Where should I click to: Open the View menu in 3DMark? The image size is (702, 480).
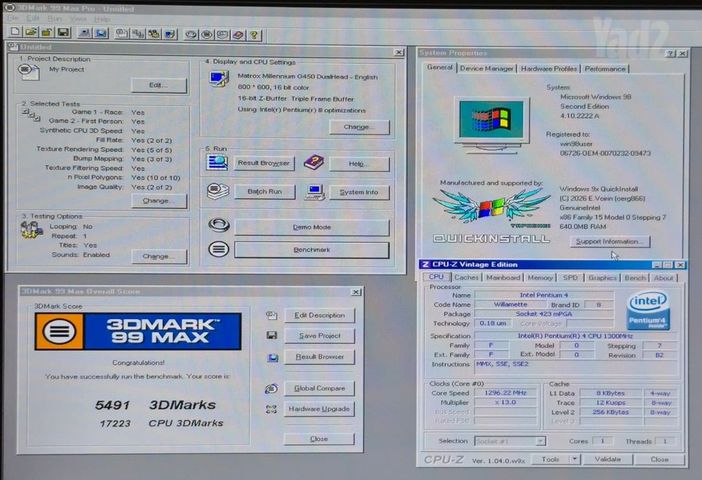coord(78,18)
